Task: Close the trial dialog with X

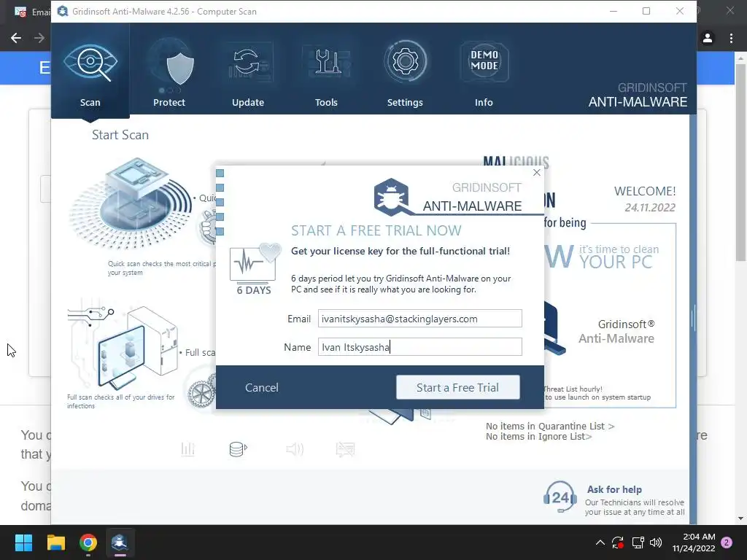Action: tap(537, 172)
